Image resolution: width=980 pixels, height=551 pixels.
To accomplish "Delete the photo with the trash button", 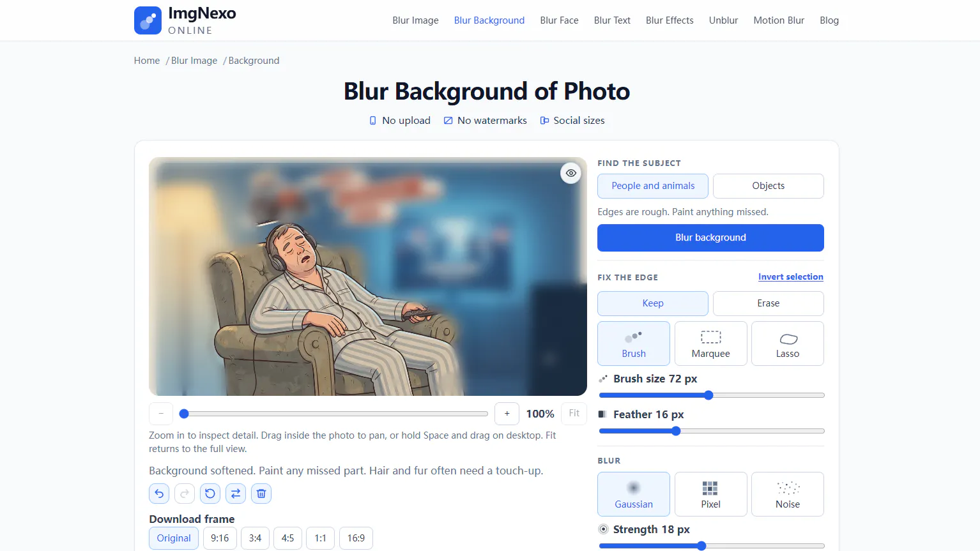I will (x=261, y=494).
